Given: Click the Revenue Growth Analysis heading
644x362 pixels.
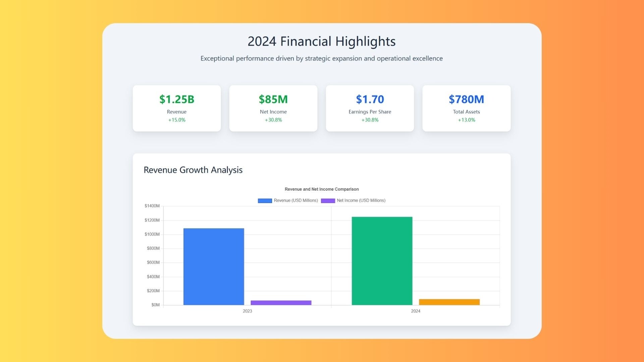Looking at the screenshot, I should [193, 170].
